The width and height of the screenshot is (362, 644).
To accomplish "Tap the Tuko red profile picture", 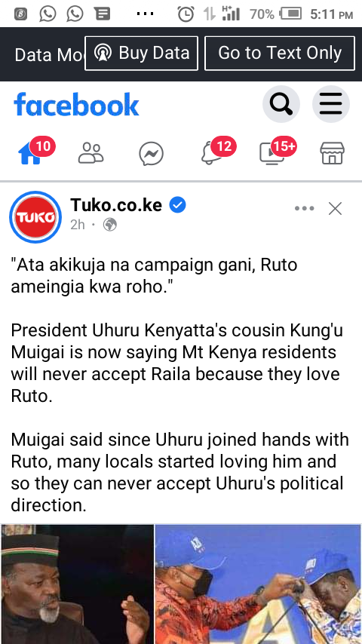I will point(35,217).
